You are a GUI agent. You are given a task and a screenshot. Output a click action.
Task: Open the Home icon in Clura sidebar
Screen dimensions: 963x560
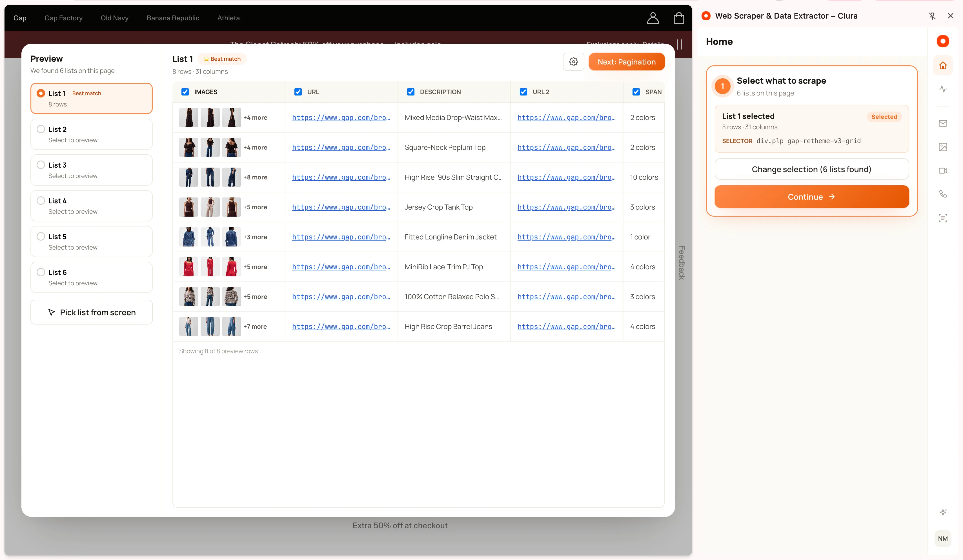point(943,65)
